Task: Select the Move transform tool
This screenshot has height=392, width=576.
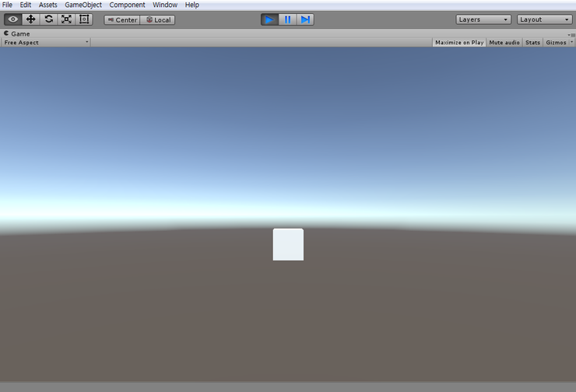Action: (x=31, y=19)
